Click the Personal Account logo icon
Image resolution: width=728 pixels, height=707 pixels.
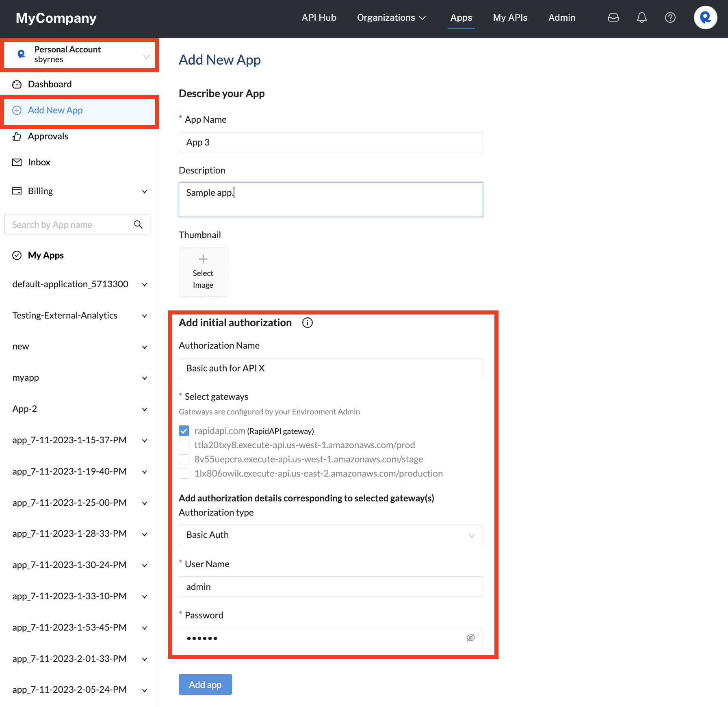pos(21,54)
